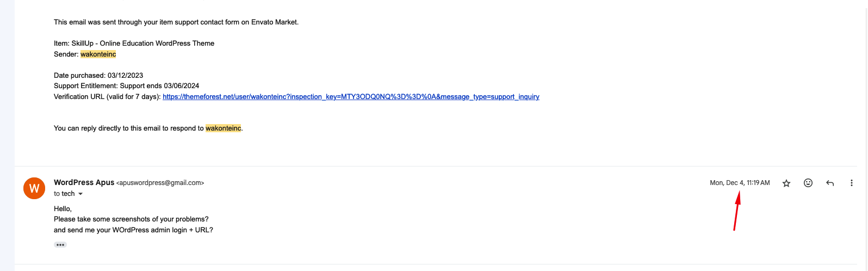Viewport: 868px width, 271px height.
Task: Click the 'Date purchased: 03/12/2023' line
Action: pos(98,75)
